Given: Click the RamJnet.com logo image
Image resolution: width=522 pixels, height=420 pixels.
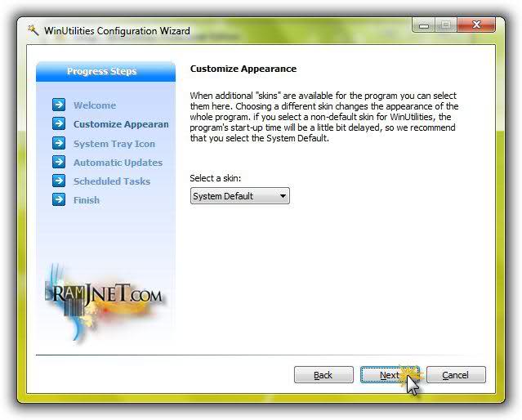Looking at the screenshot, I should (105, 297).
